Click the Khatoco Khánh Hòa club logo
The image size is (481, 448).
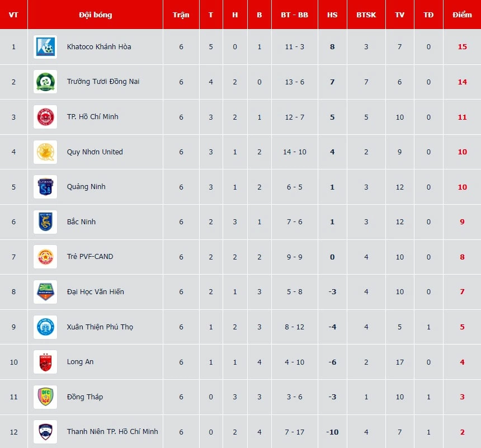pyautogui.click(x=45, y=47)
